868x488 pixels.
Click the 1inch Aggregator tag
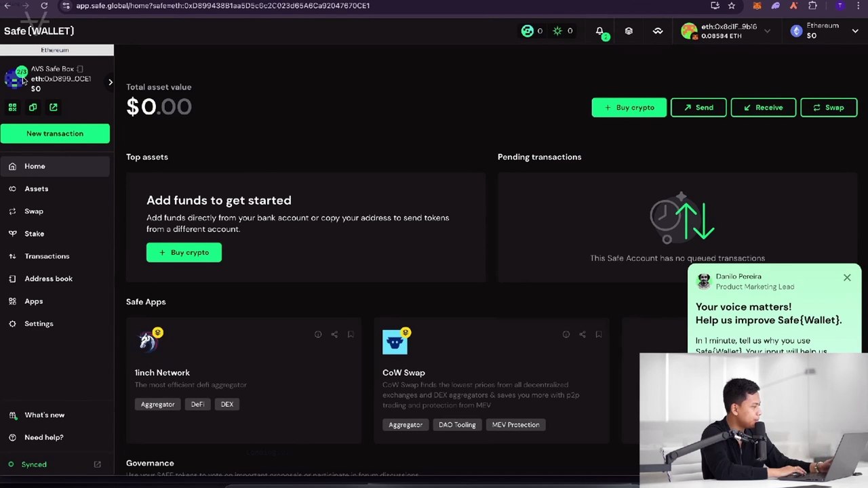157,405
